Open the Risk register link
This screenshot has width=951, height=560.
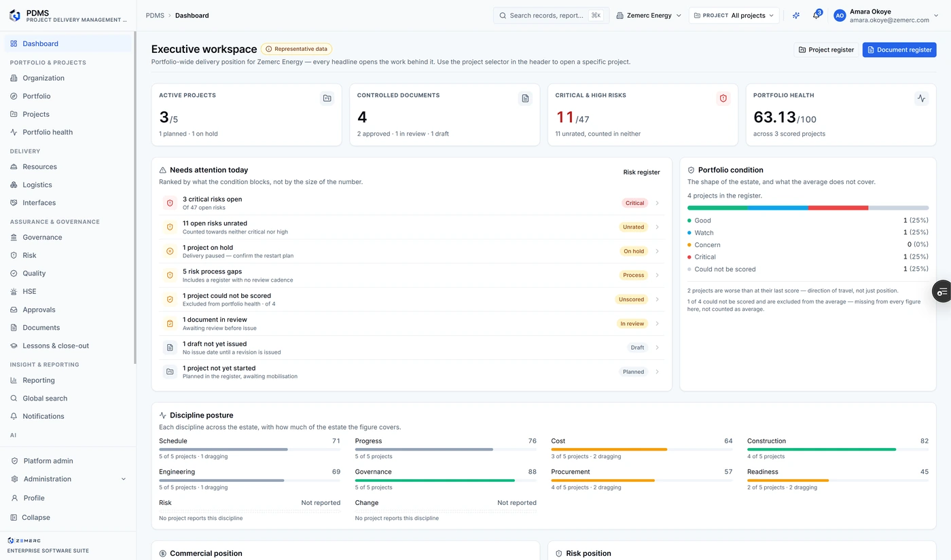pos(641,172)
